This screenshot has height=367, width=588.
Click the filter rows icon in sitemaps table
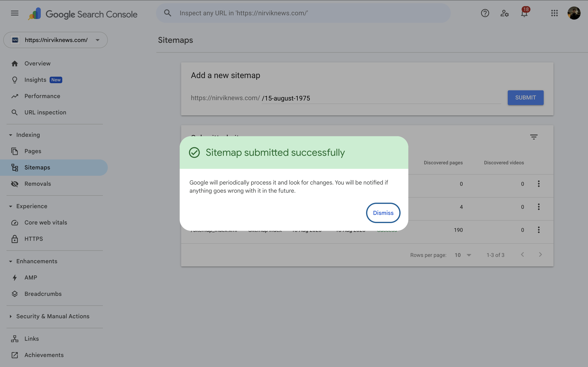533,137
